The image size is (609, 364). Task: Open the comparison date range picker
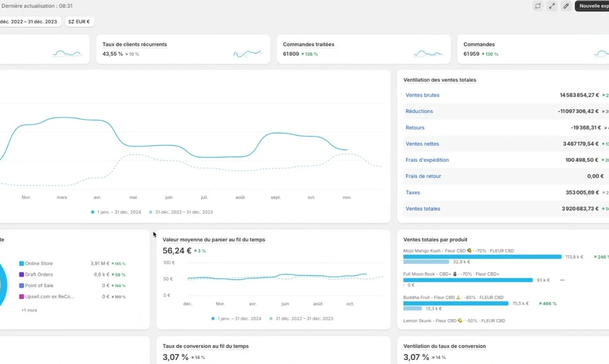[30, 22]
